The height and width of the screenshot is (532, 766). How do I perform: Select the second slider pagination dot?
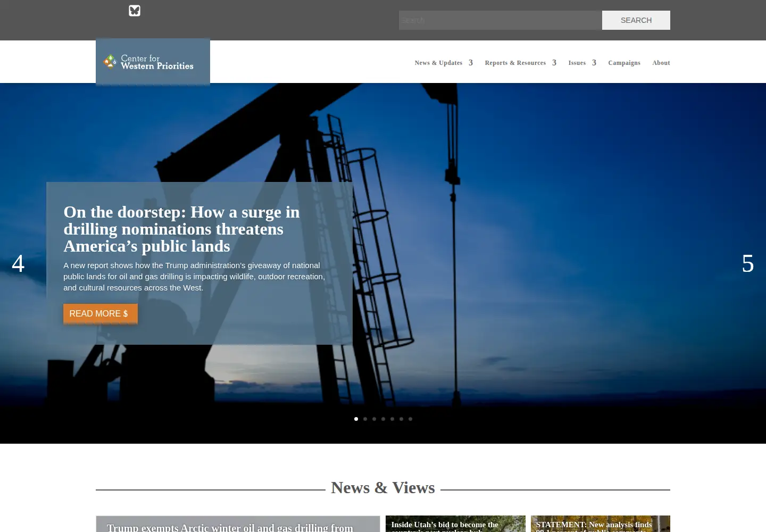point(365,419)
